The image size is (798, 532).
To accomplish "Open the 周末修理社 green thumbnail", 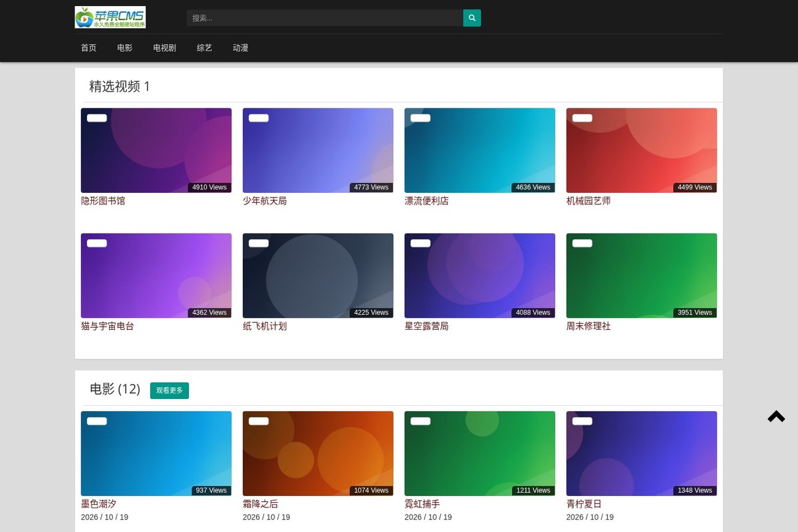I will coord(642,275).
